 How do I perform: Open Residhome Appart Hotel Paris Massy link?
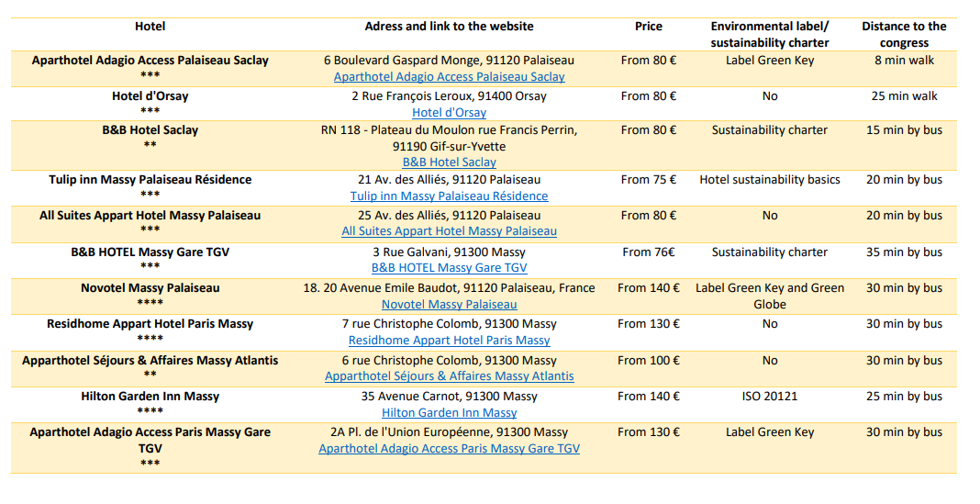pyautogui.click(x=449, y=341)
